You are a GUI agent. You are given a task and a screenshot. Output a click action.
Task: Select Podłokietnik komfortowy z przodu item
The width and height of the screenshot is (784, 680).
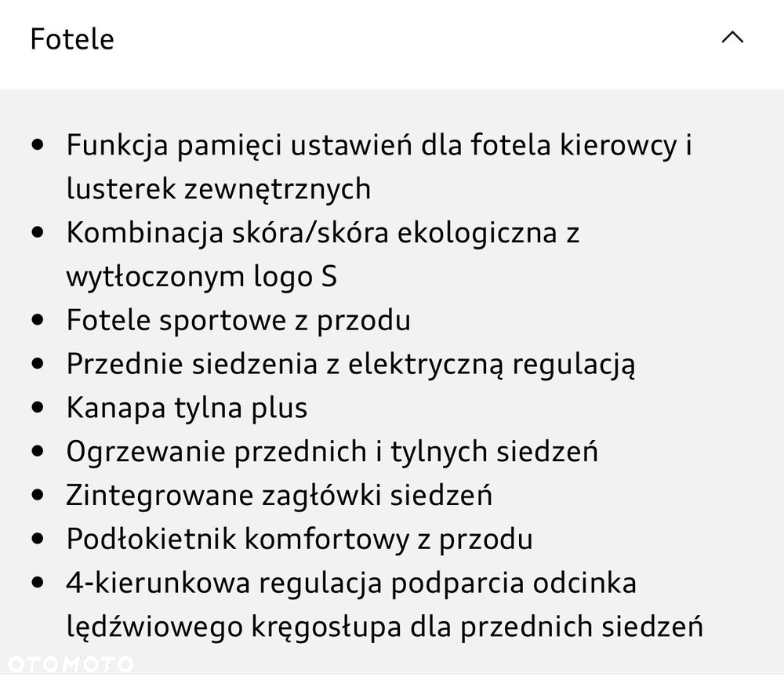coord(299,540)
